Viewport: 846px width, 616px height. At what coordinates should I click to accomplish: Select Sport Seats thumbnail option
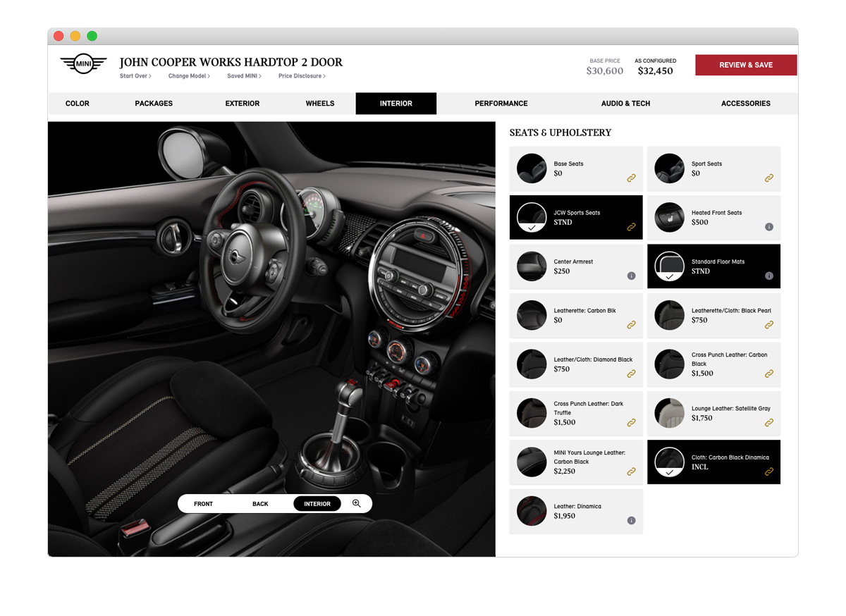tap(670, 168)
